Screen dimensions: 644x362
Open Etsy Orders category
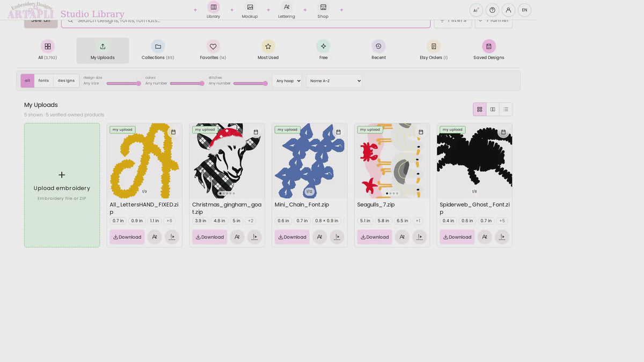(x=434, y=50)
